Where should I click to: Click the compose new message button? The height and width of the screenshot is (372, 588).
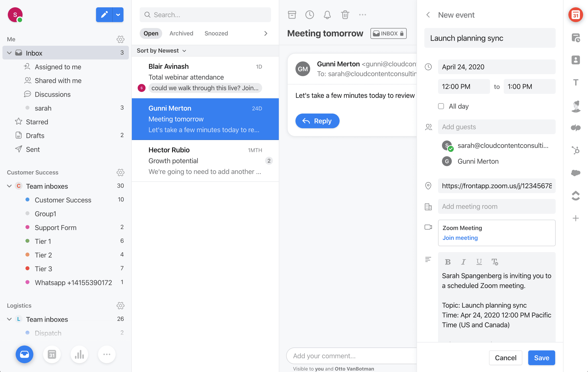pyautogui.click(x=104, y=14)
